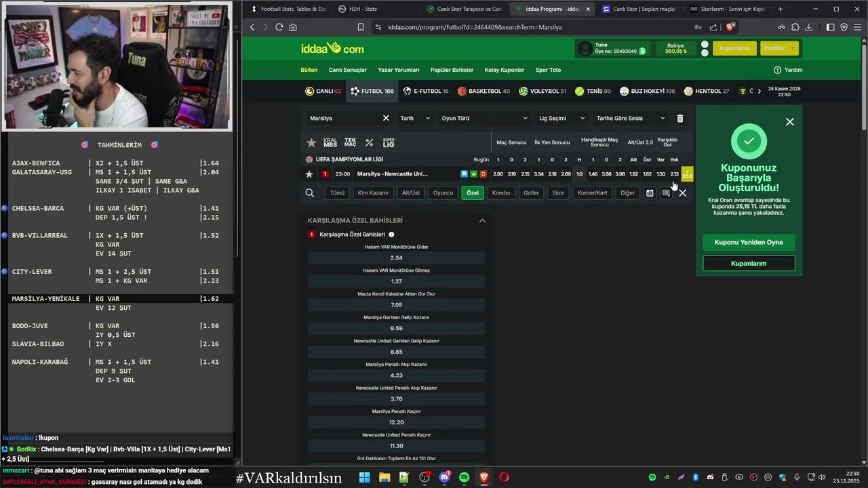Open the Spor Toto menu
Image resolution: width=868 pixels, height=488 pixels.
click(x=548, y=70)
